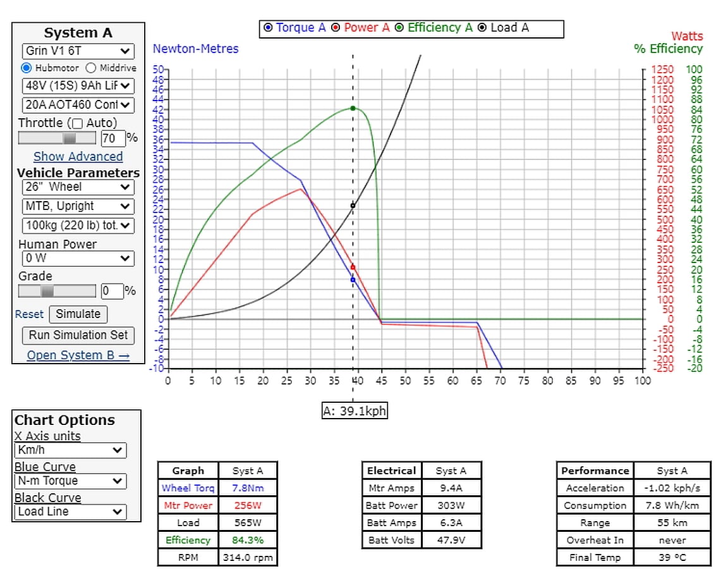The width and height of the screenshot is (728, 578).
Task: Click the Acceleration -1.02 kph/s value
Action: 672,488
